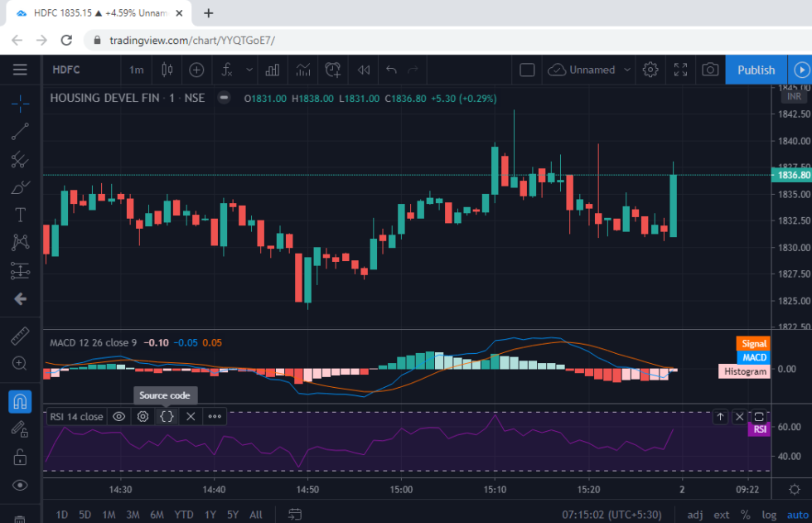This screenshot has width=812, height=523.
Task: Open the hamburger main menu
Action: click(20, 70)
